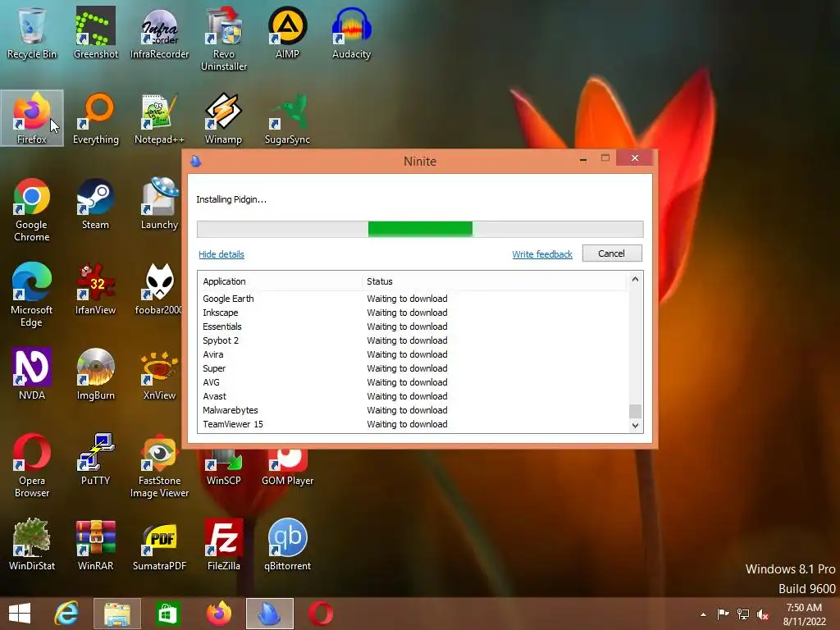Select the TeamViewer 15 row

pos(413,424)
